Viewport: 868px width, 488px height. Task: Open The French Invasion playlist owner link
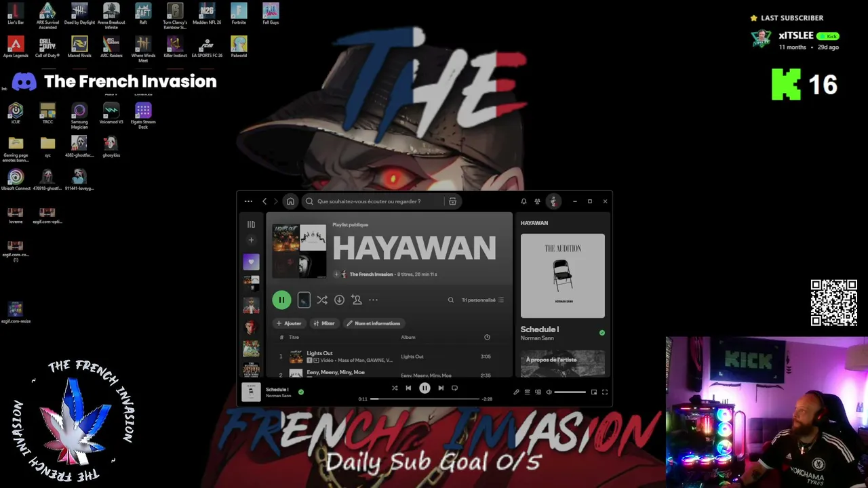tap(372, 274)
